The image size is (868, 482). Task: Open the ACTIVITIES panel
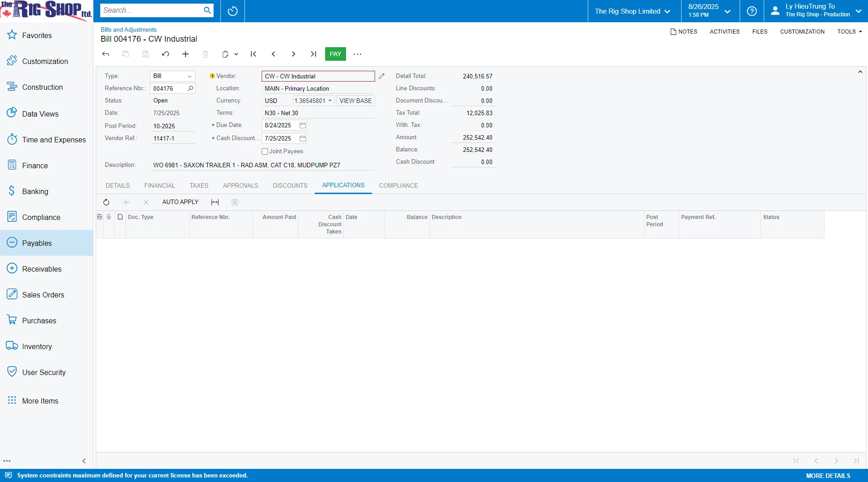pyautogui.click(x=725, y=32)
